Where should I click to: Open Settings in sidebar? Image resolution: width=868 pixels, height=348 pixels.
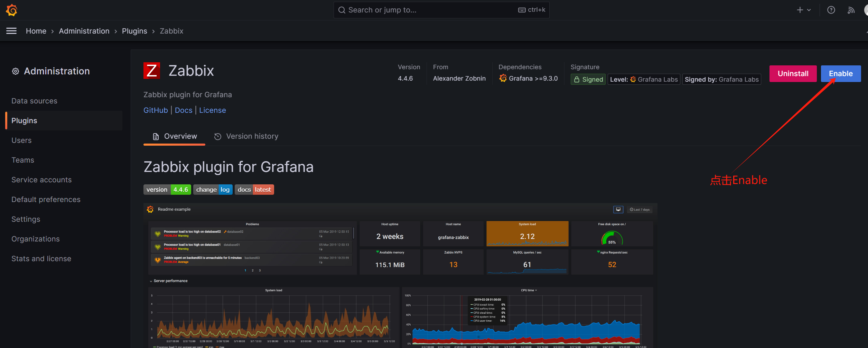pos(26,219)
